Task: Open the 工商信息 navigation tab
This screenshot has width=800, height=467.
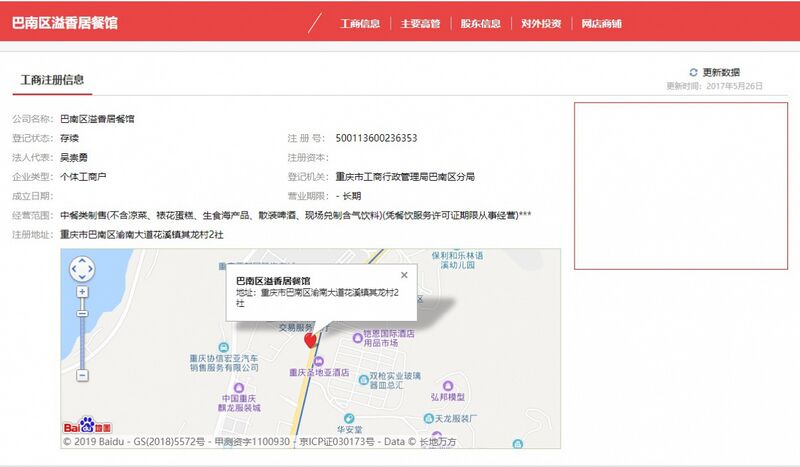Action: (360, 23)
